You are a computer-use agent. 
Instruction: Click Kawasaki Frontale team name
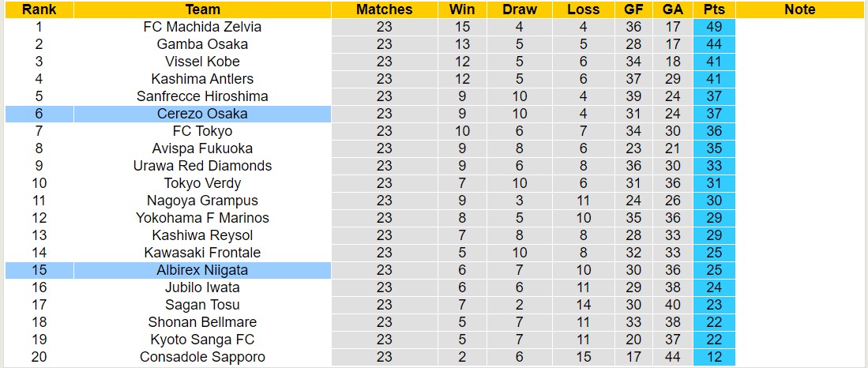202,253
